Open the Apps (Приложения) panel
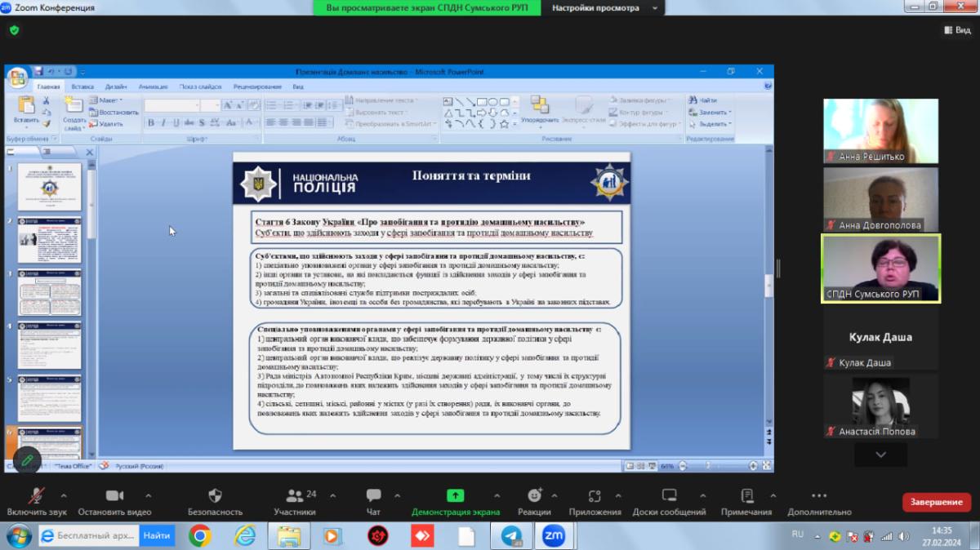980x550 pixels. coord(595,496)
